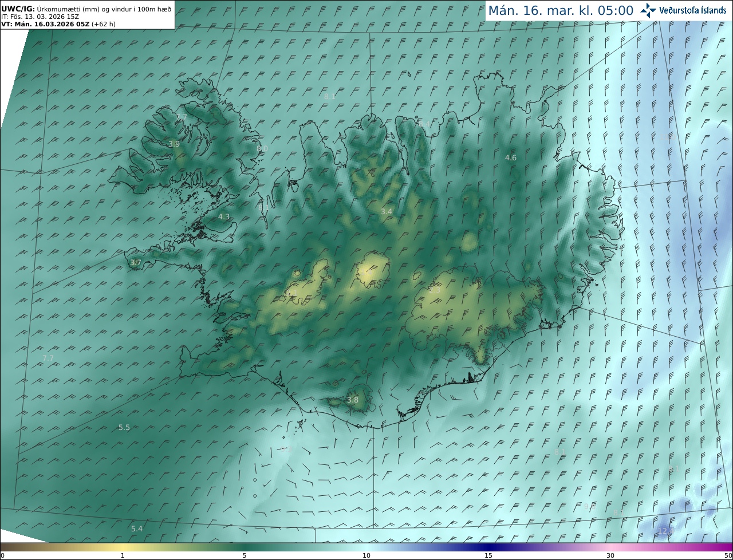Viewport: 733px width, 560px height.
Task: Click the '10' tick on the color scale
Action: (366, 555)
